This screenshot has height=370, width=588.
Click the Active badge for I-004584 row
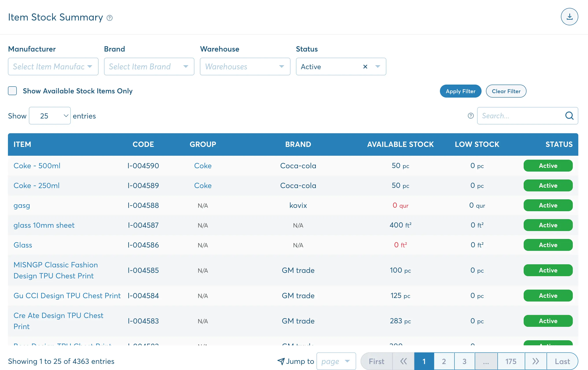click(548, 295)
